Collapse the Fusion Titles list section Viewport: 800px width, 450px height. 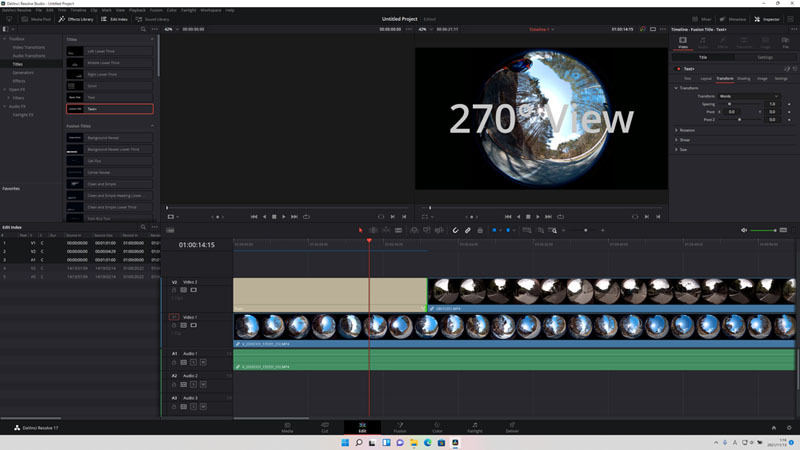click(x=152, y=126)
